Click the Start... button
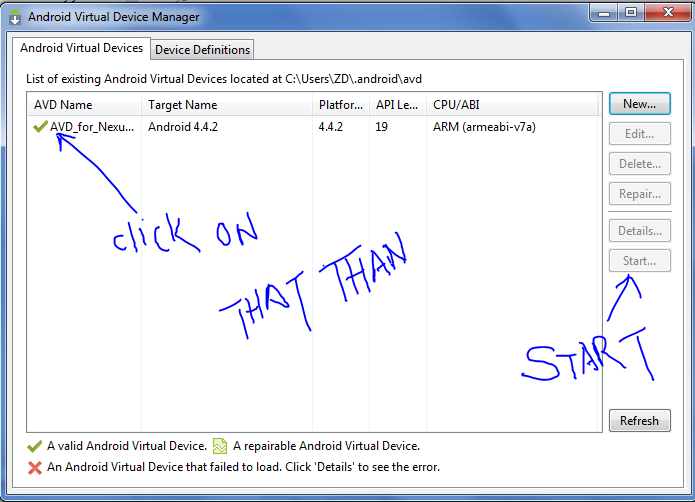Screen dimensions: 695x502 640,261
